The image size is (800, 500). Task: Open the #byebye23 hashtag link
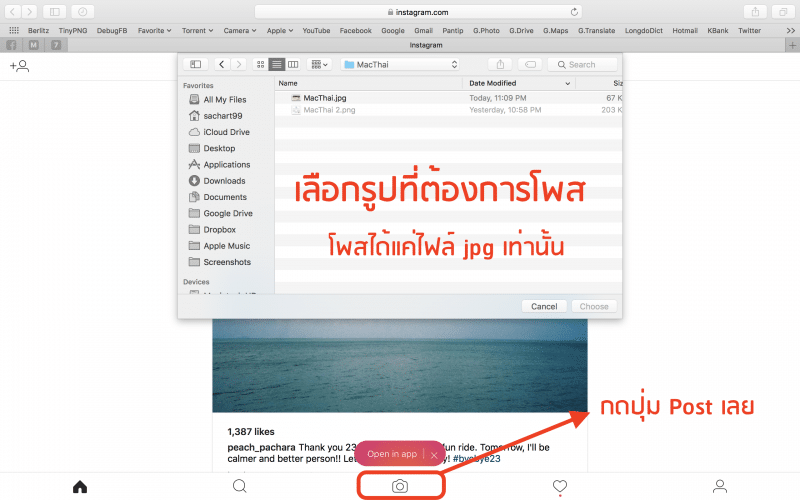click(x=477, y=459)
